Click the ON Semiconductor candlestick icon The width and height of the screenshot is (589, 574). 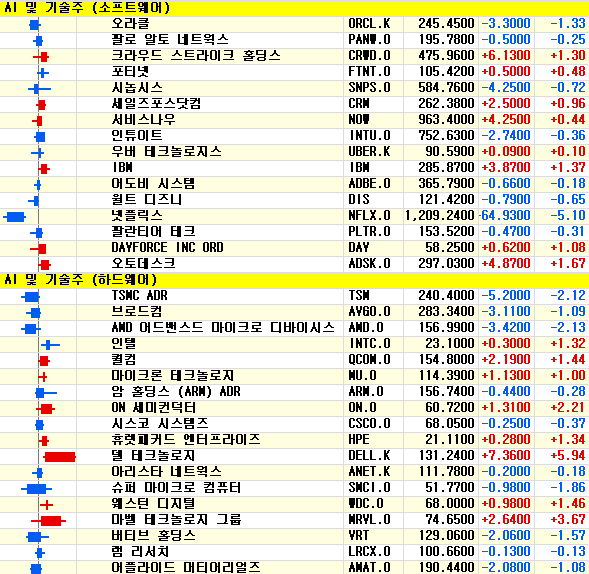[45, 409]
